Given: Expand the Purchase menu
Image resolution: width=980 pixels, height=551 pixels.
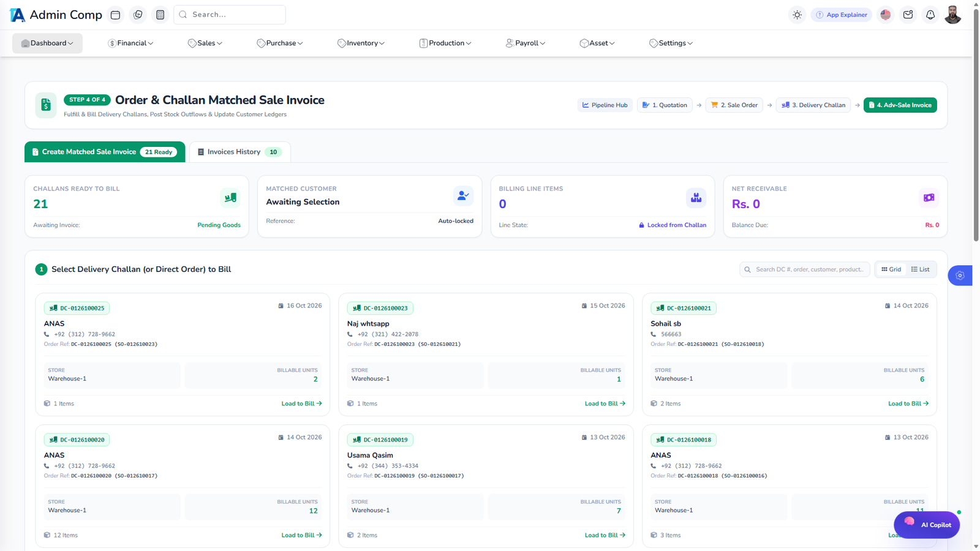Looking at the screenshot, I should click(x=280, y=43).
